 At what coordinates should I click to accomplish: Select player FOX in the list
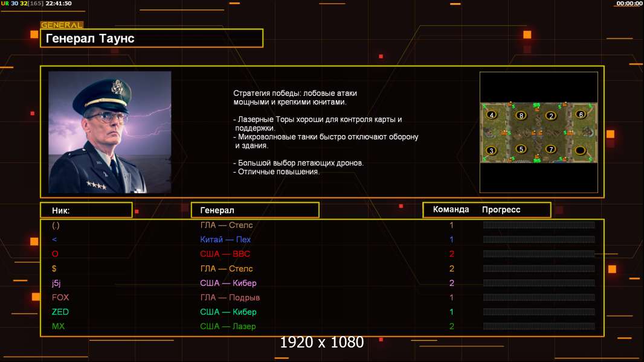tap(60, 297)
